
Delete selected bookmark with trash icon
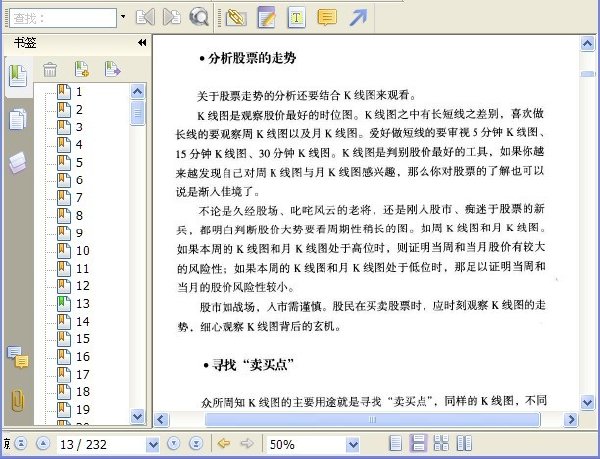click(50, 70)
